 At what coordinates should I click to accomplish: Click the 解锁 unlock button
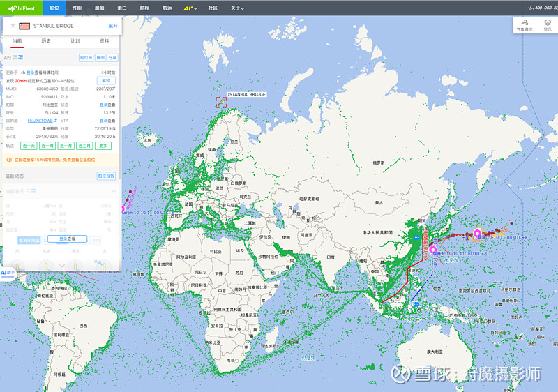(x=106, y=80)
